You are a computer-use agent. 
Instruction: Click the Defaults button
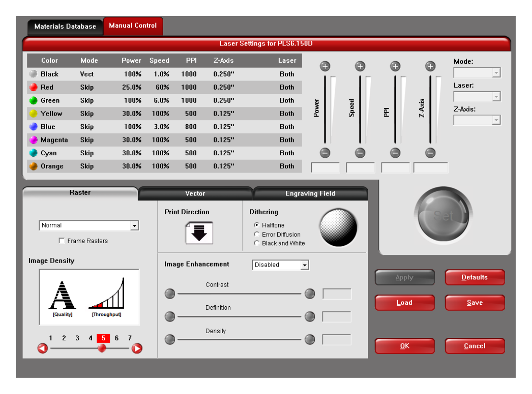pos(474,278)
